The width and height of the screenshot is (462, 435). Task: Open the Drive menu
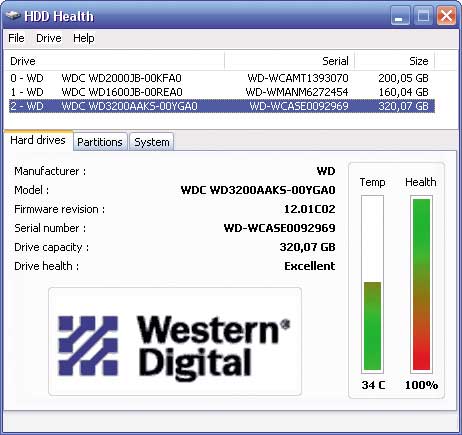[x=49, y=38]
